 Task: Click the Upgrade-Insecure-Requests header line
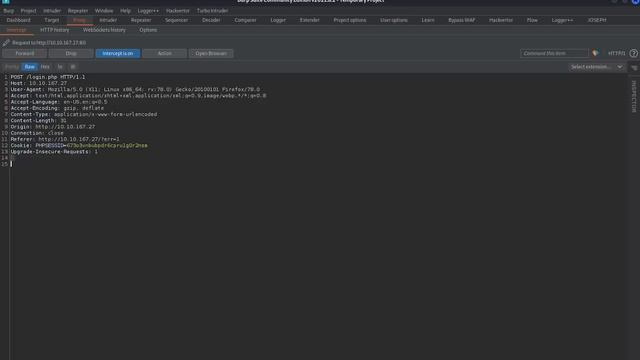pos(54,151)
